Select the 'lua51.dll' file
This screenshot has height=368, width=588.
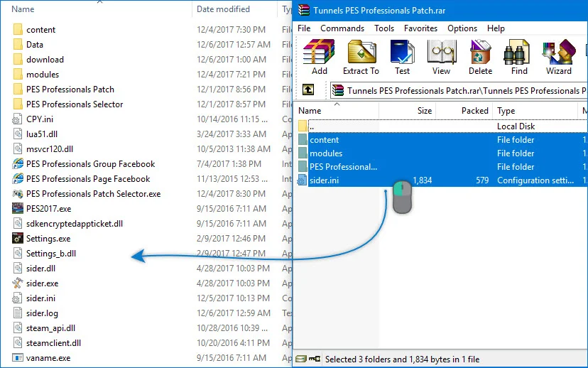(x=42, y=134)
